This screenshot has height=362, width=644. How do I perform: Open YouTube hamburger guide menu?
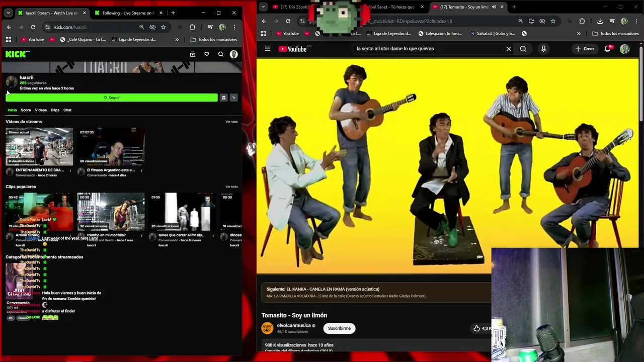click(x=268, y=49)
